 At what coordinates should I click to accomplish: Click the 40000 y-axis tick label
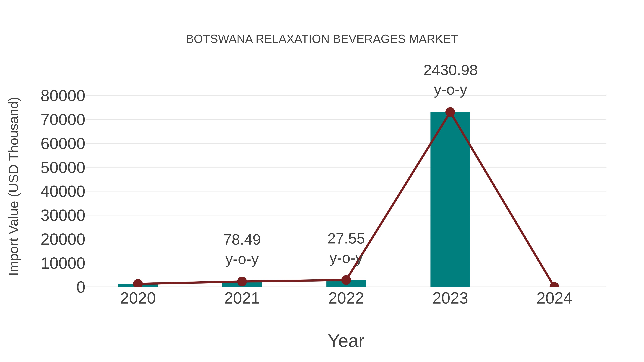tap(63, 192)
